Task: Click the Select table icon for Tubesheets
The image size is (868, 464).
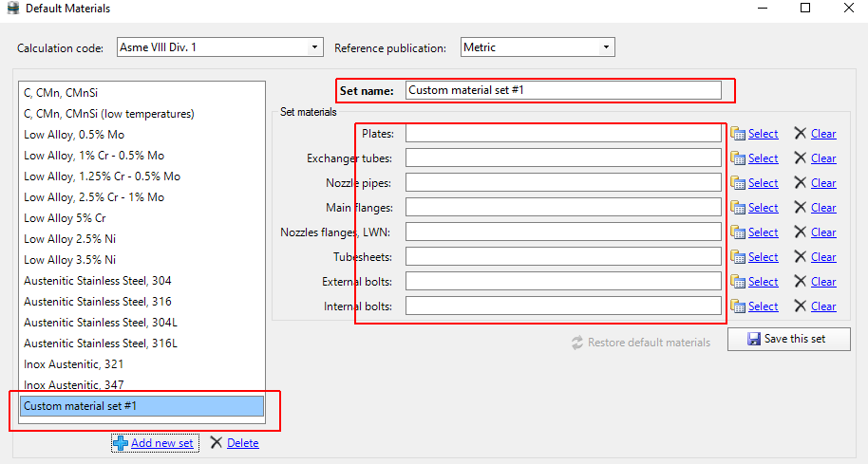Action: pyautogui.click(x=737, y=256)
